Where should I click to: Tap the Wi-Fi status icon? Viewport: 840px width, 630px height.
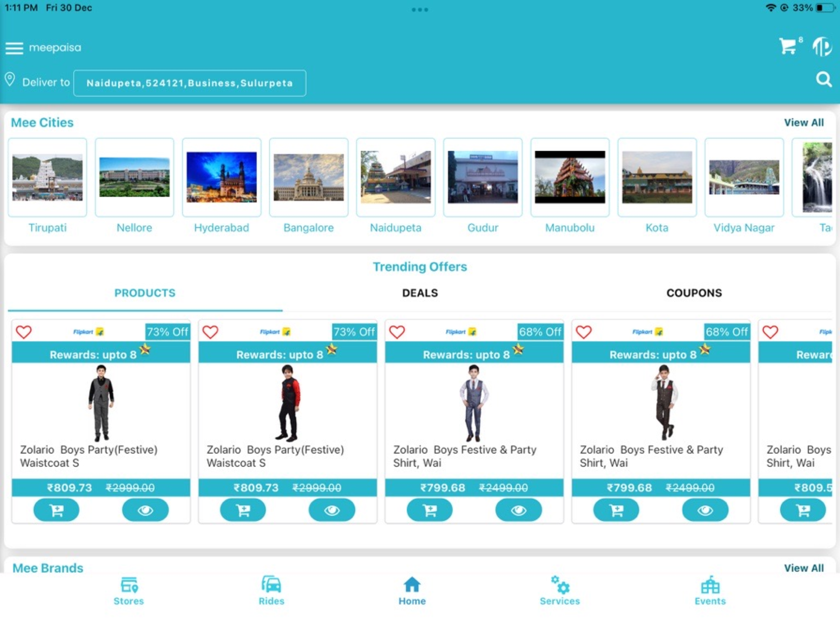pos(771,8)
